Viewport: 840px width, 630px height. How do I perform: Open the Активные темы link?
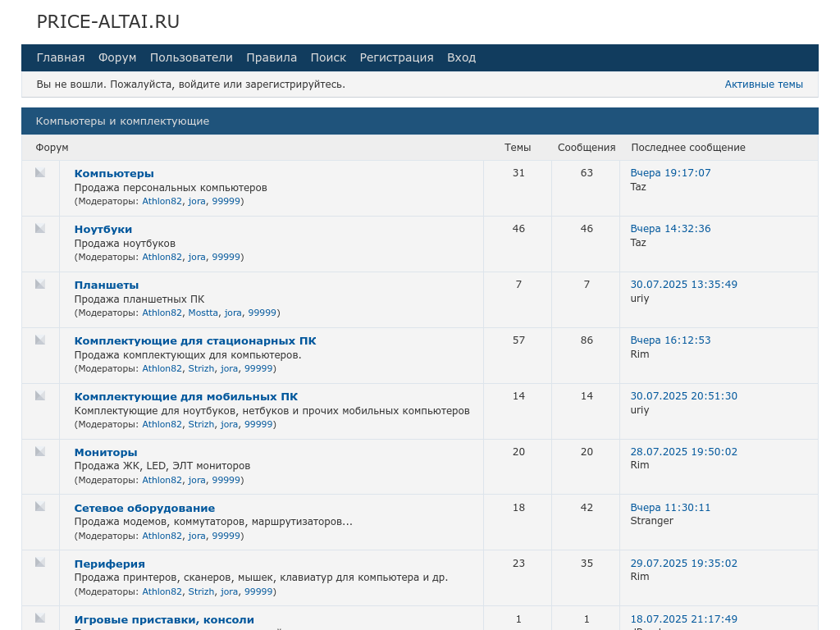click(x=764, y=84)
